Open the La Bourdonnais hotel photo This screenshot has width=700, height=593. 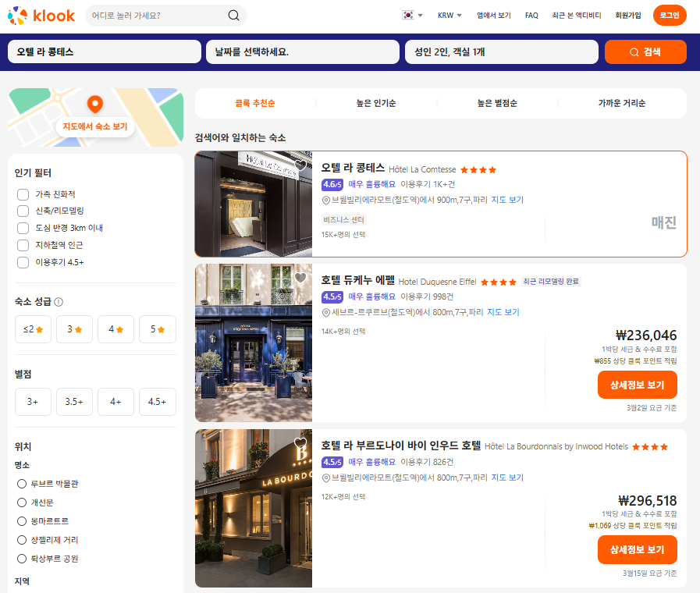click(x=254, y=508)
